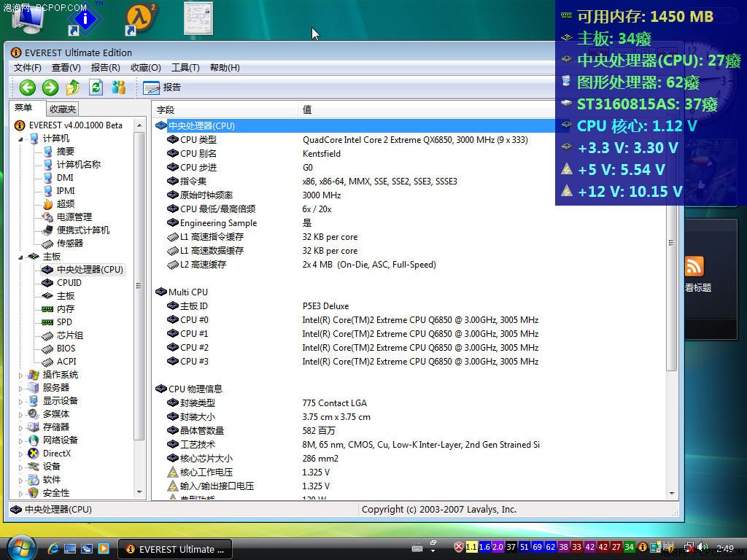Collapse the 计算机 tree node
The image size is (747, 560).
coord(20,139)
